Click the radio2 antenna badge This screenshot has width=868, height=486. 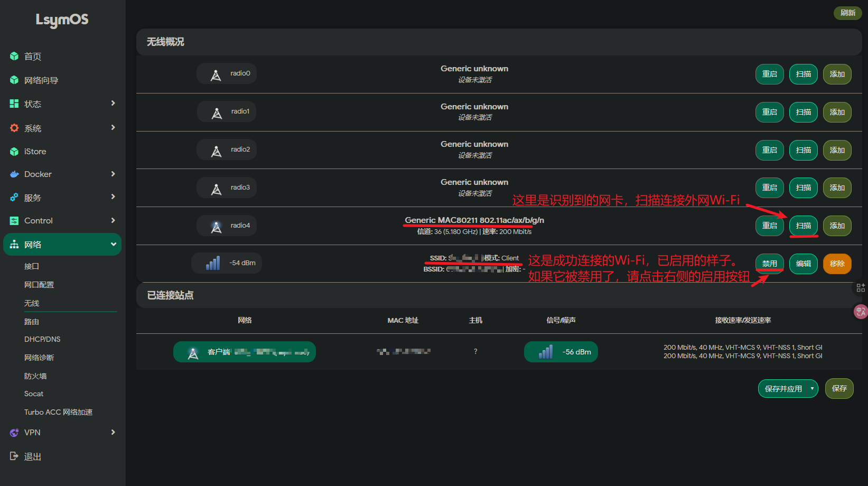pos(227,149)
